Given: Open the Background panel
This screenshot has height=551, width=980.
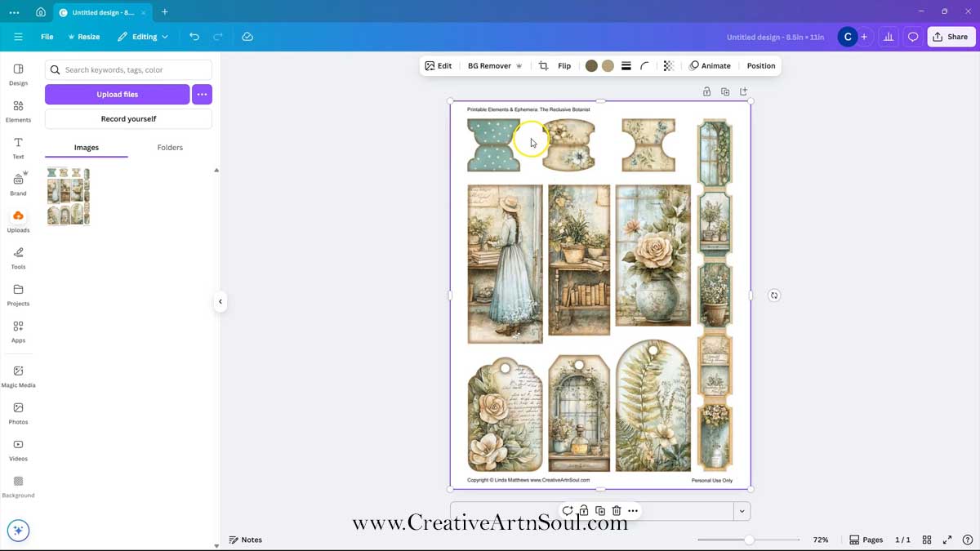Looking at the screenshot, I should click(x=18, y=487).
